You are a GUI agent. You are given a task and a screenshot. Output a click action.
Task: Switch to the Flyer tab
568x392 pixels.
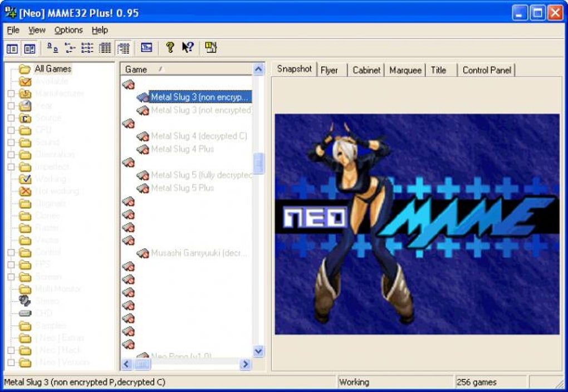point(329,70)
